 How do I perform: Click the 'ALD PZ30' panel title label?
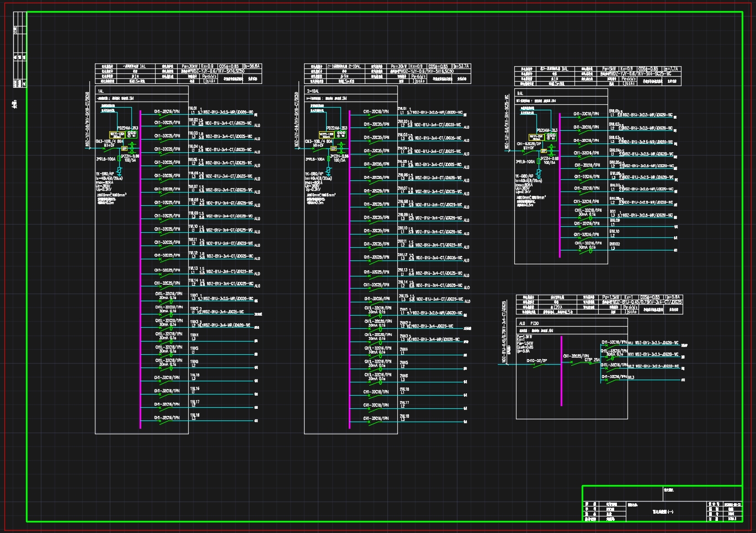click(x=529, y=323)
